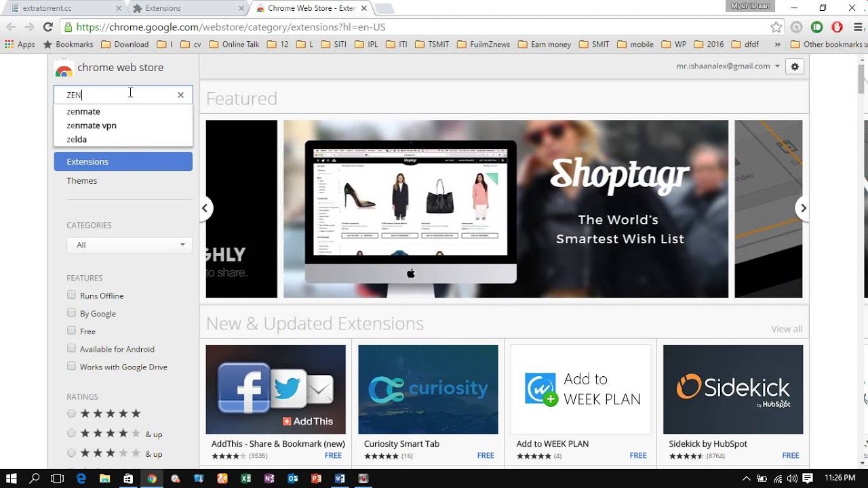
Task: Open Add to WEEK PLAN listing
Action: pyautogui.click(x=552, y=444)
